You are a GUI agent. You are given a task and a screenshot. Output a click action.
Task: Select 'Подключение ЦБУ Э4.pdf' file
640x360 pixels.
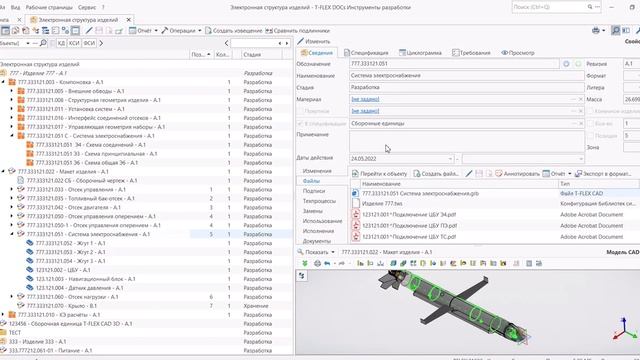[x=409, y=215]
